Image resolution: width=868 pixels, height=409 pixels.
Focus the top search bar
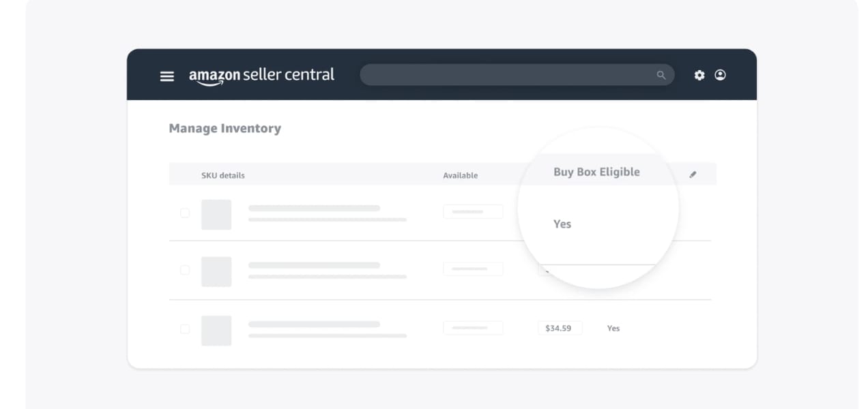click(x=505, y=75)
